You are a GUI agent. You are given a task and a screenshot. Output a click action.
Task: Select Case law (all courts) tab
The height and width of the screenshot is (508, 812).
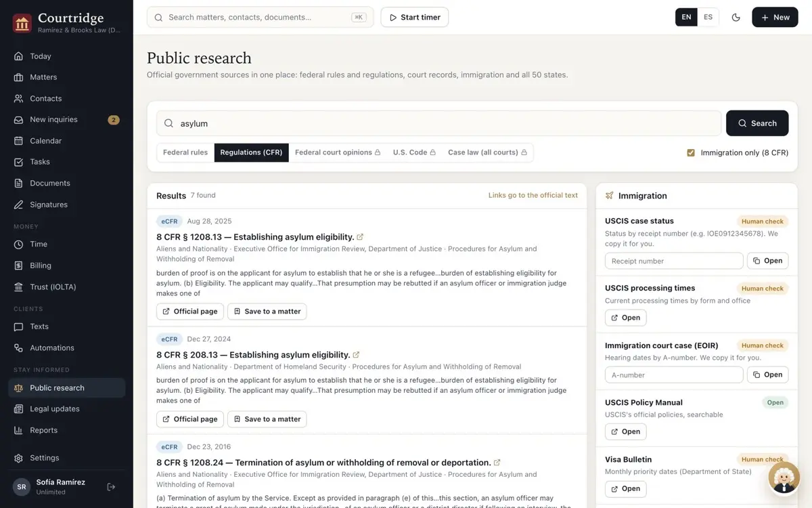[487, 152]
